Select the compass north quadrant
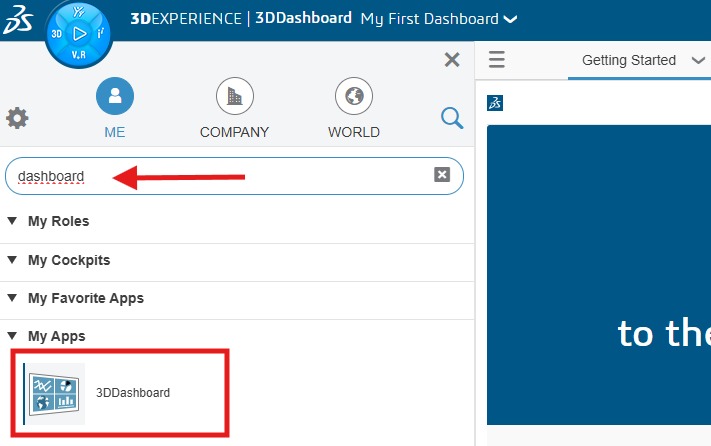The height and width of the screenshot is (446, 711). tap(79, 12)
